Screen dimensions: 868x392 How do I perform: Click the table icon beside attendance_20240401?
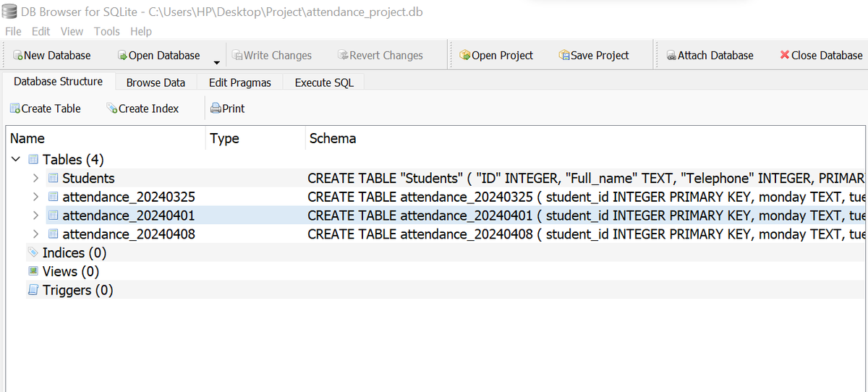tap(53, 216)
